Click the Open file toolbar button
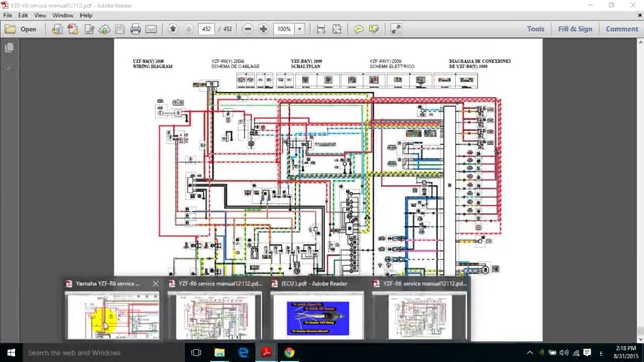 (21, 29)
